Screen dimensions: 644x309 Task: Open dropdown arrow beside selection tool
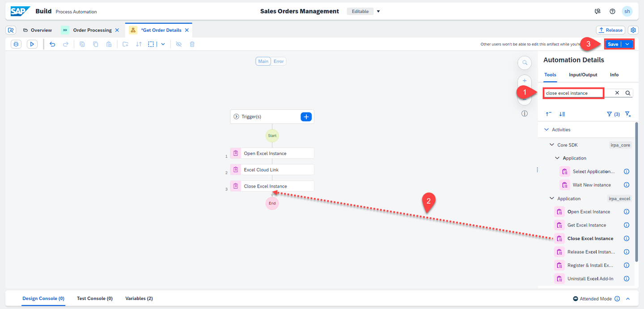pos(163,44)
